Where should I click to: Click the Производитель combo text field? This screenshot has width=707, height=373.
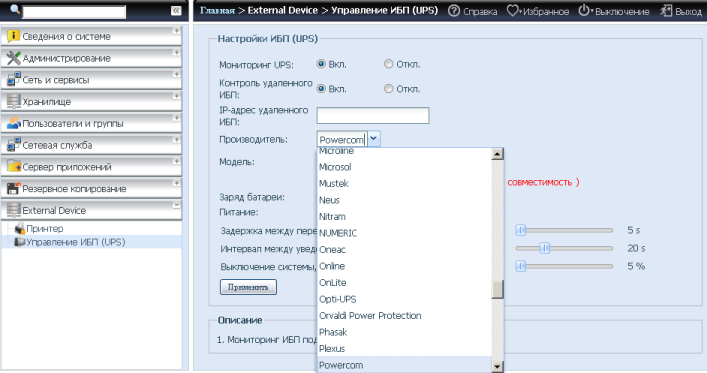[x=342, y=139]
